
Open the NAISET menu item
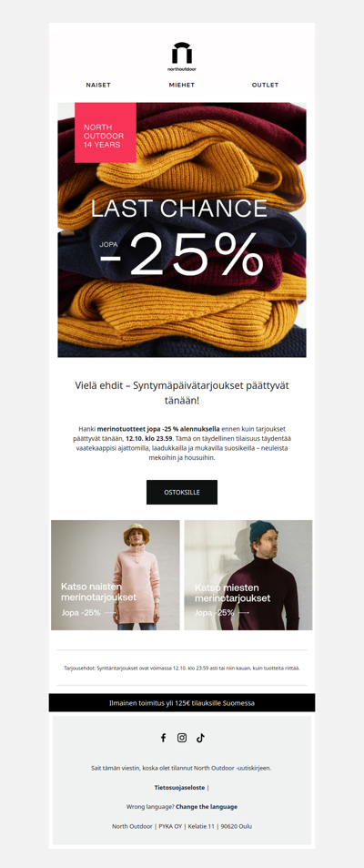[x=98, y=86]
